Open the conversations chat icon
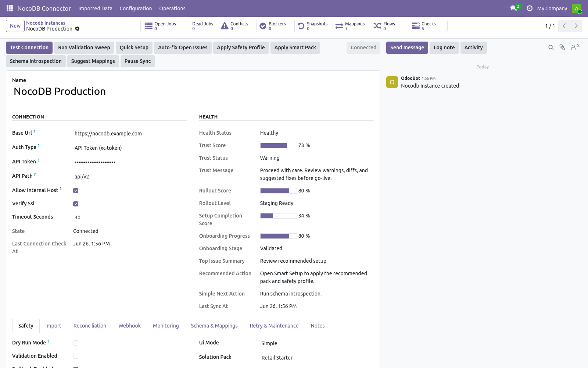The width and height of the screenshot is (588, 368). click(x=513, y=8)
